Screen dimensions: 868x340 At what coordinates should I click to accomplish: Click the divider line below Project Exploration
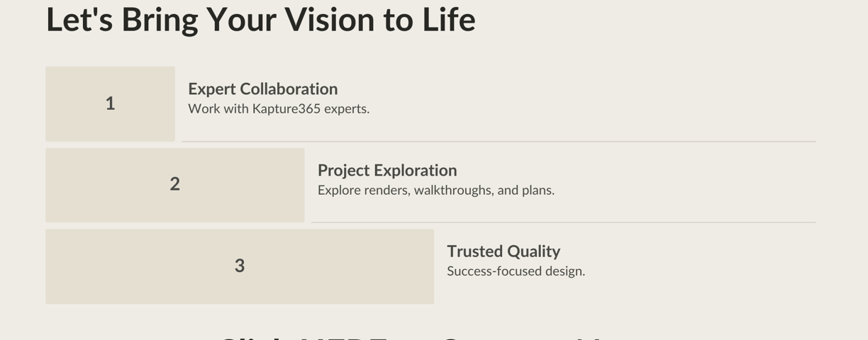point(563,222)
